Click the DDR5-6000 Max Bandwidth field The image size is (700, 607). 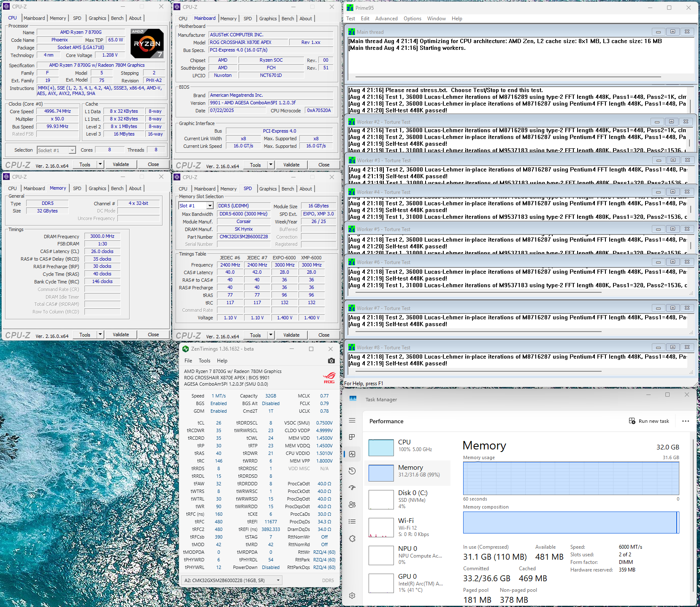[x=244, y=214]
